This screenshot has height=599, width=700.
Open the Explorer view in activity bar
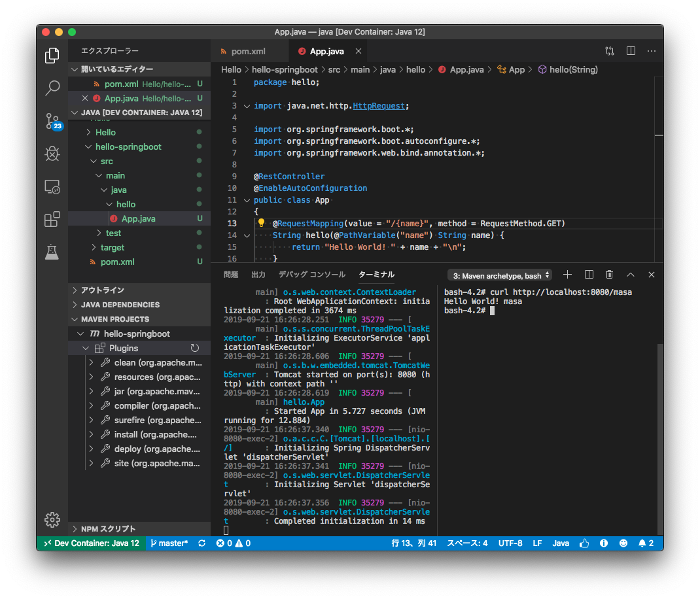(52, 56)
